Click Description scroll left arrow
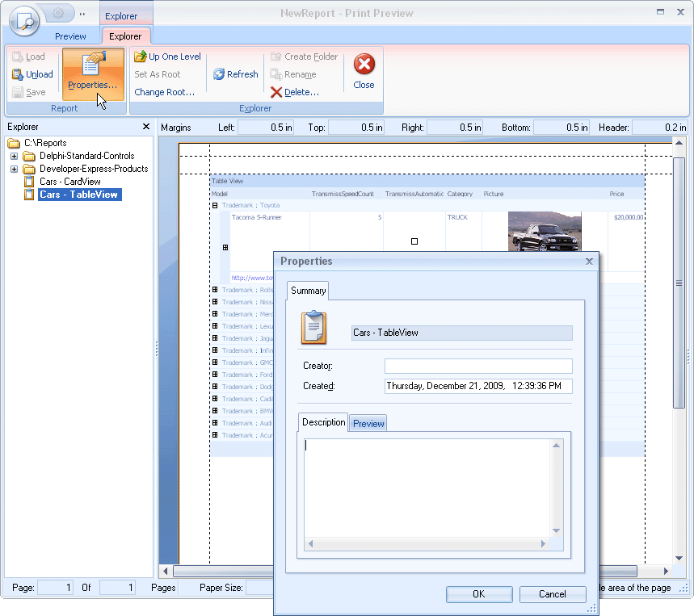Screen dimensions: 694x616 (x=311, y=544)
